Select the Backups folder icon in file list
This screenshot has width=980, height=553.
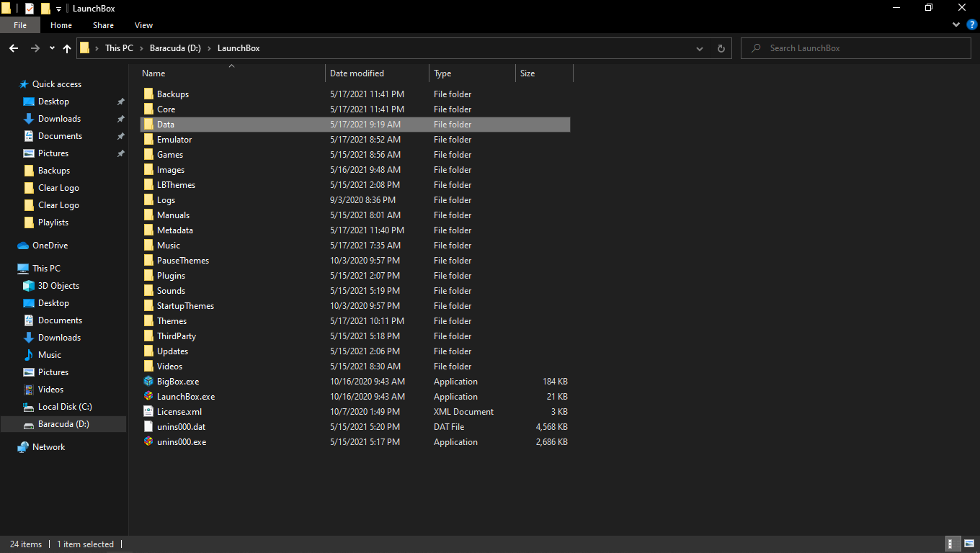tap(148, 94)
